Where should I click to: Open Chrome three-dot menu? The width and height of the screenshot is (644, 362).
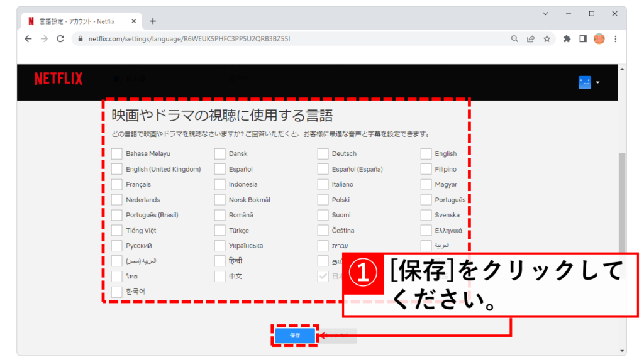coord(615,39)
